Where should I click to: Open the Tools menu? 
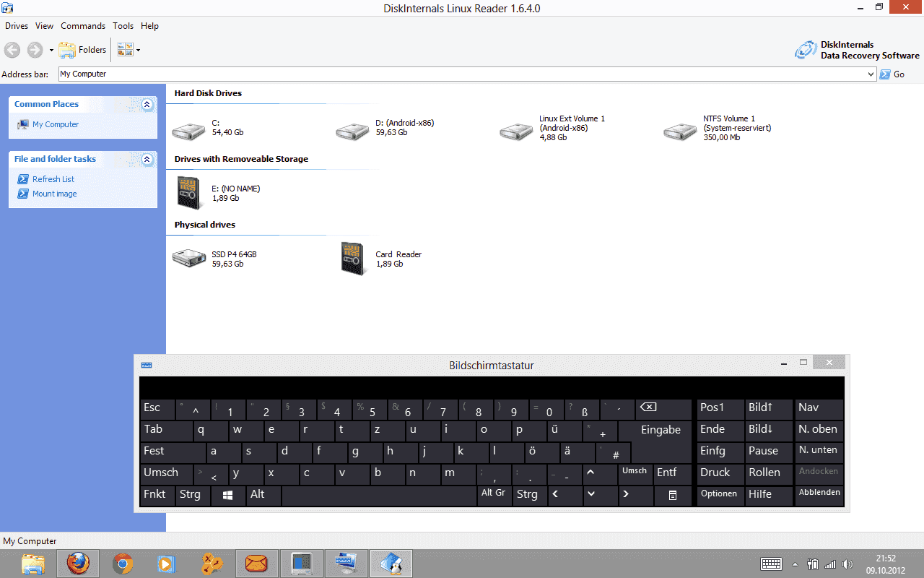tap(123, 26)
